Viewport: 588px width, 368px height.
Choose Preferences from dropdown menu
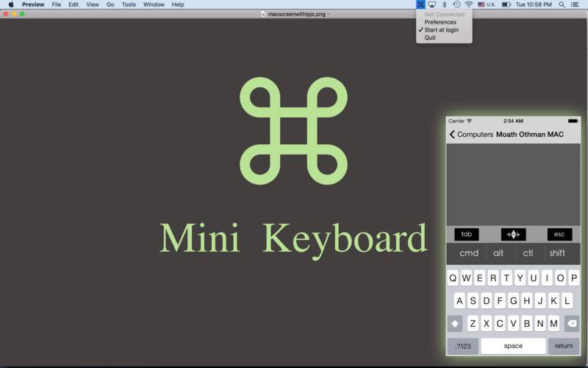point(440,22)
